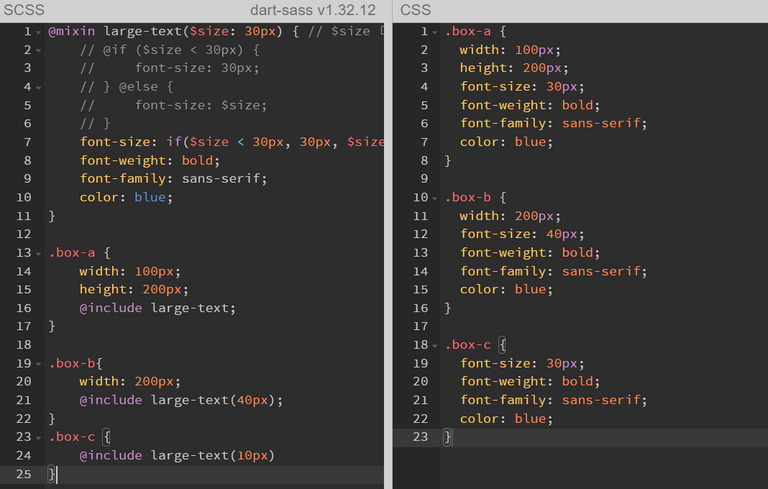Click the CSS panel header label

(415, 10)
